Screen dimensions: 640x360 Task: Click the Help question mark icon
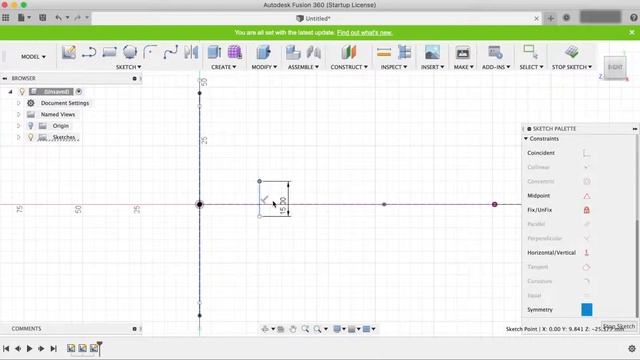pos(633,18)
